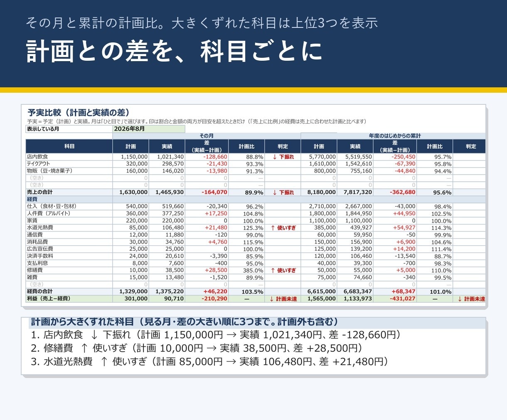Select the 385.0% repair ratio cell
This screenshot has width=507, height=420.
pyautogui.click(x=246, y=270)
